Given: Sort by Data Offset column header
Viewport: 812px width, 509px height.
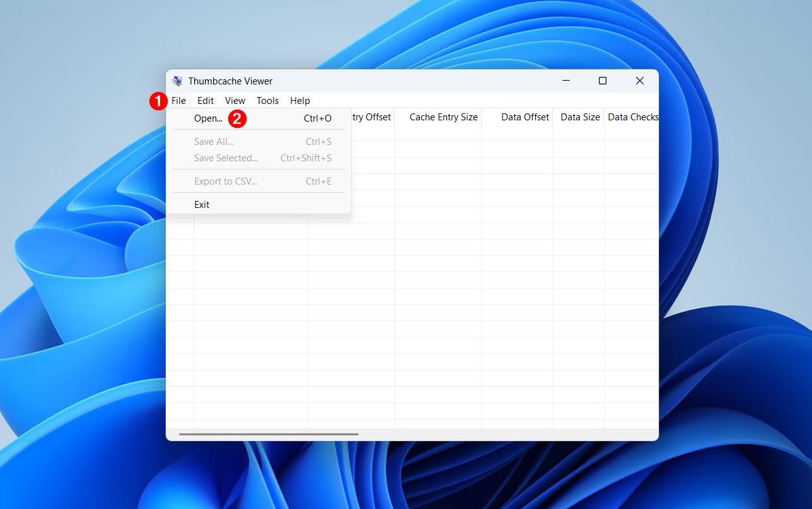Looking at the screenshot, I should point(518,117).
